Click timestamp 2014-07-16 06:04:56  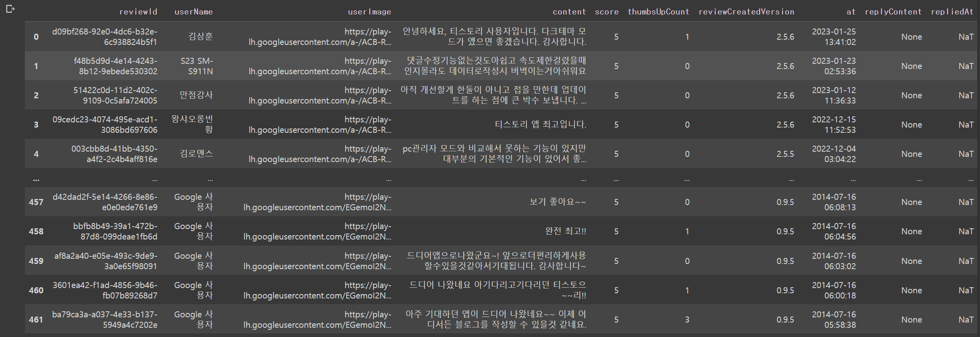[x=834, y=231]
